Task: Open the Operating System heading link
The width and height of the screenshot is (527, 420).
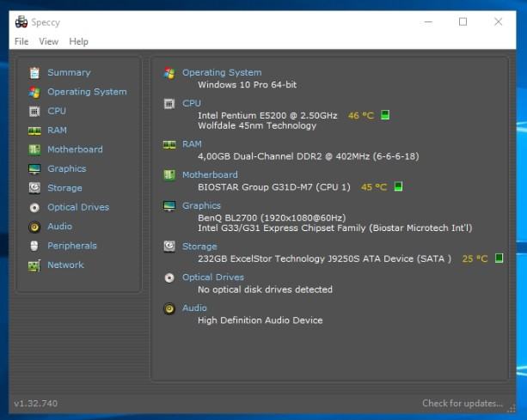Action: pyautogui.click(x=222, y=73)
